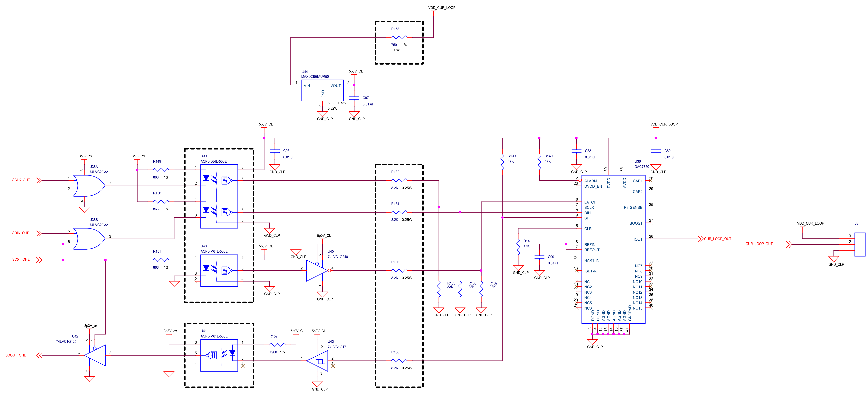Click the C90 capacitor near REFIN
The height and width of the screenshot is (399, 868).
pyautogui.click(x=539, y=257)
